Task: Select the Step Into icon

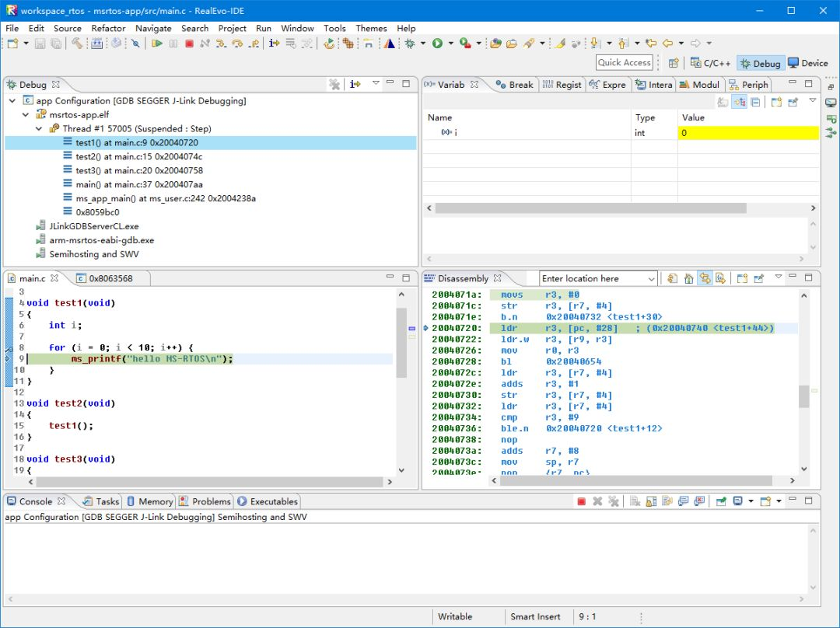Action: pyautogui.click(x=219, y=43)
